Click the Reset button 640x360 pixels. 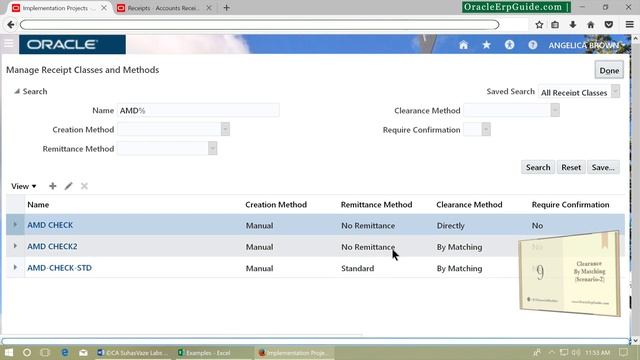click(x=571, y=167)
